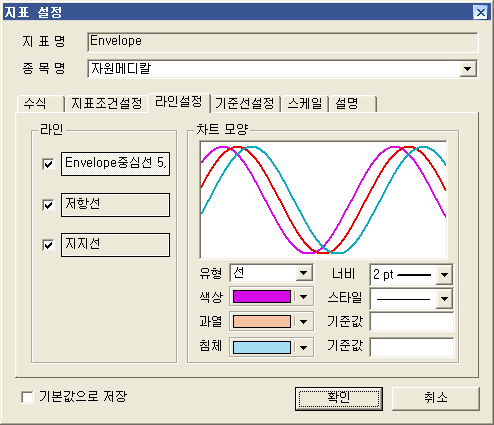Toggle the 저항선 line checkbox
The width and height of the screenshot is (494, 425).
point(48,205)
